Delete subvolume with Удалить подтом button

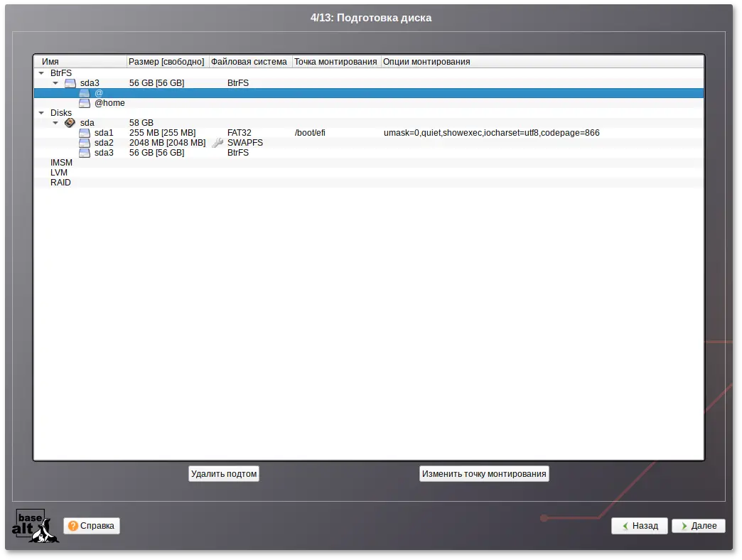pyautogui.click(x=224, y=474)
